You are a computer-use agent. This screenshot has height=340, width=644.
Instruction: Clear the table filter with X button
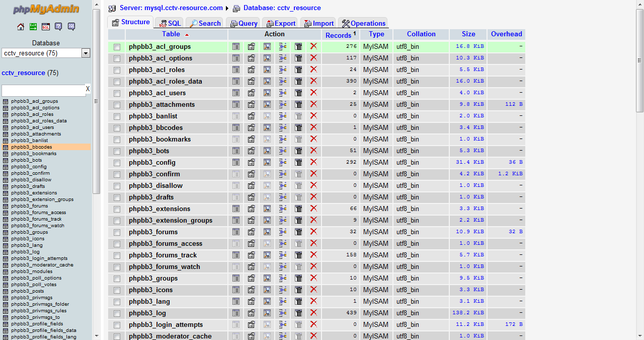(88, 89)
